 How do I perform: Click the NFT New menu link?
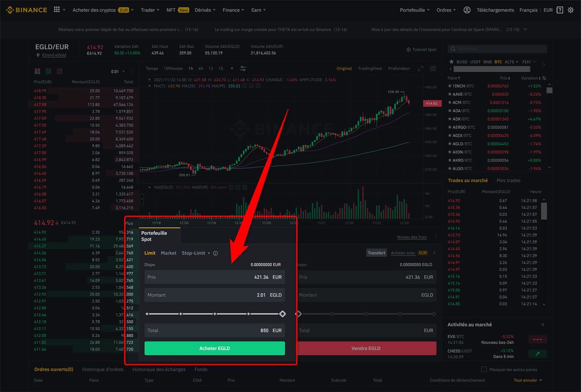coord(178,10)
